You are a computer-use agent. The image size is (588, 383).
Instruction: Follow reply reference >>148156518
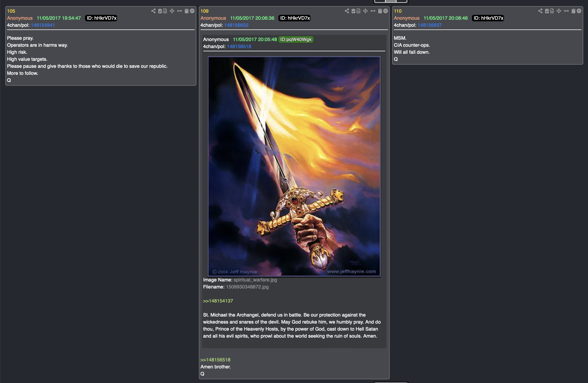tap(215, 360)
